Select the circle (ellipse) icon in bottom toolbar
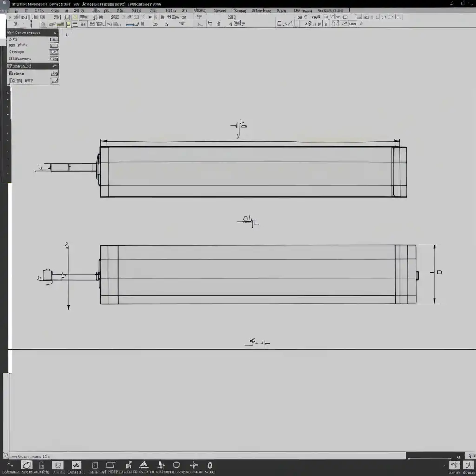Screen dimensions: 476x476 [176, 465]
